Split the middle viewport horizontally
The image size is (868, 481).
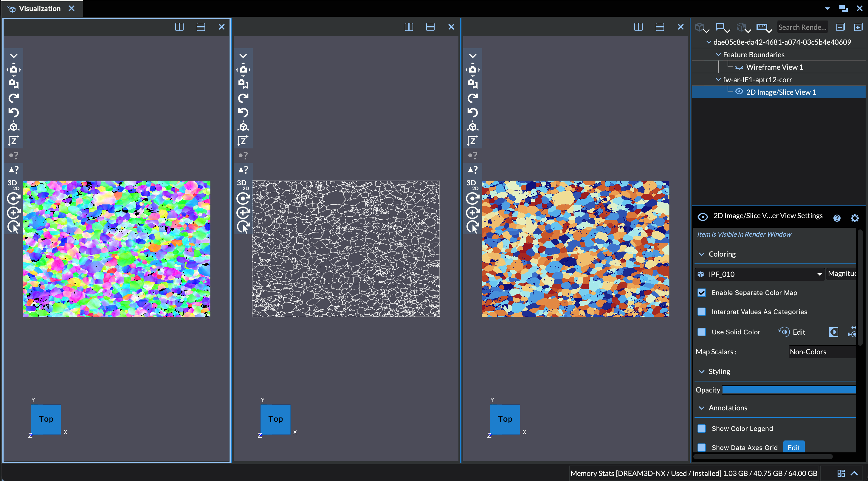coord(430,27)
